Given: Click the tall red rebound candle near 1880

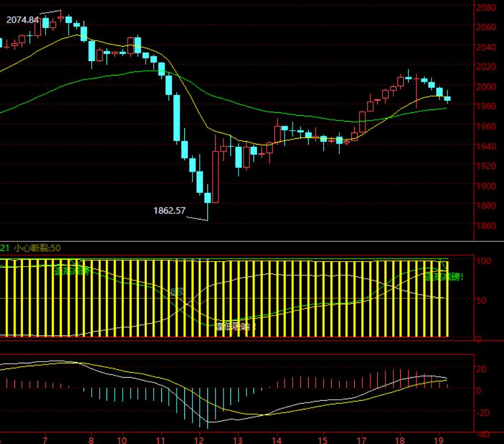Looking at the screenshot, I should 215,177.
